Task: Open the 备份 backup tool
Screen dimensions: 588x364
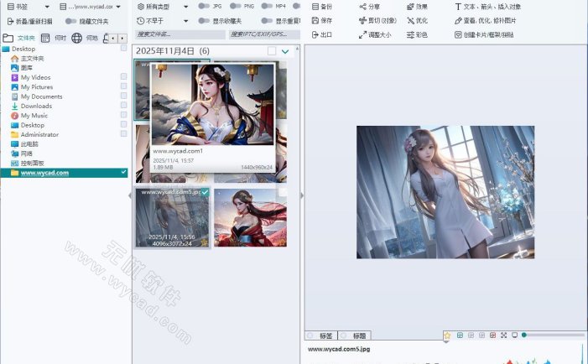Action: 322,7
